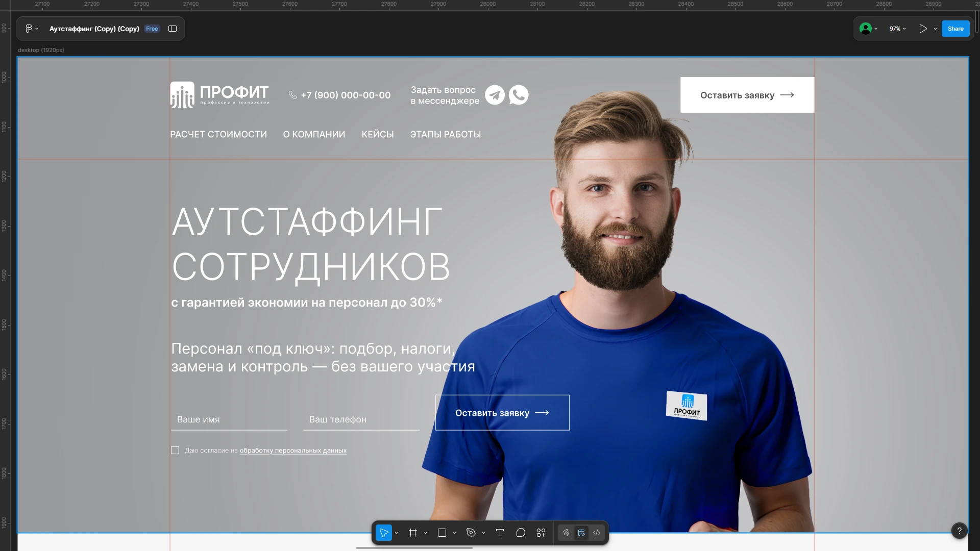
Task: Click the Present play button
Action: coord(923,29)
